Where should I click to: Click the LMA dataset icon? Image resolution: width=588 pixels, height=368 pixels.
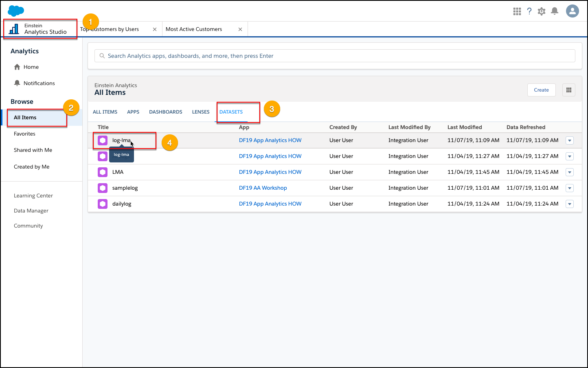(x=103, y=172)
